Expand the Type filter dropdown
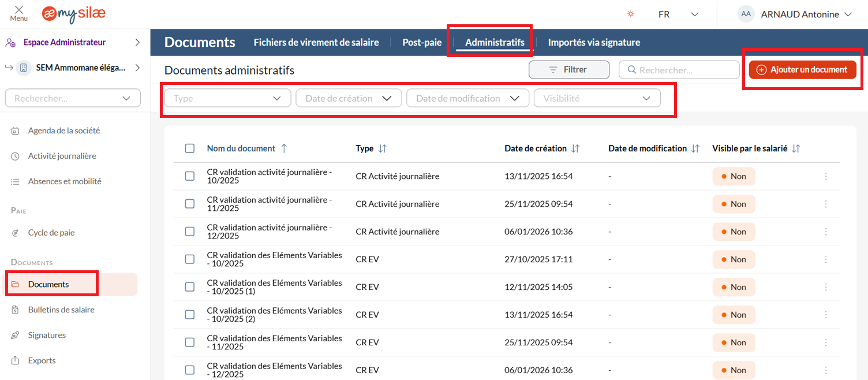Screen dimensions: 868x380 coord(227,98)
